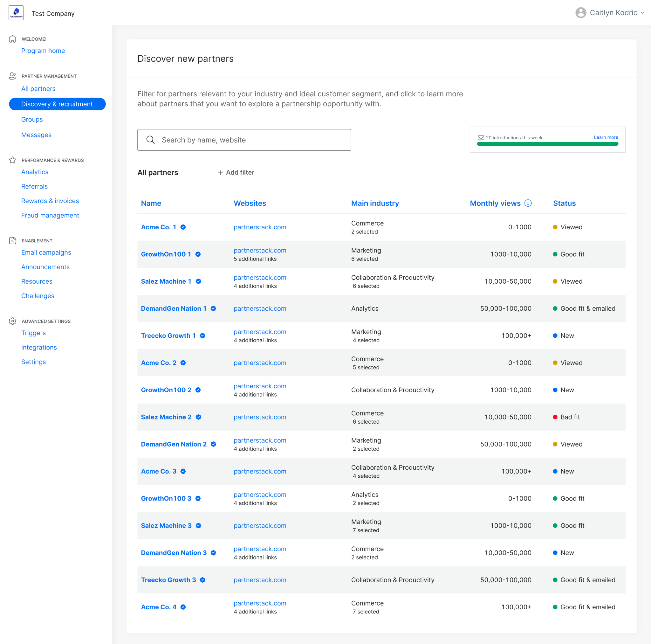
Task: Click the envelope icon beside introductions
Action: click(481, 138)
